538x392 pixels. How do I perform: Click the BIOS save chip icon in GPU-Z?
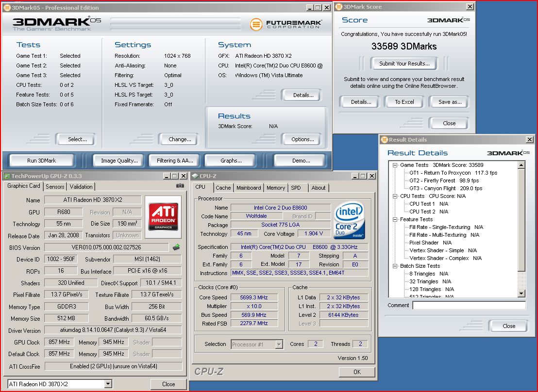coord(176,247)
